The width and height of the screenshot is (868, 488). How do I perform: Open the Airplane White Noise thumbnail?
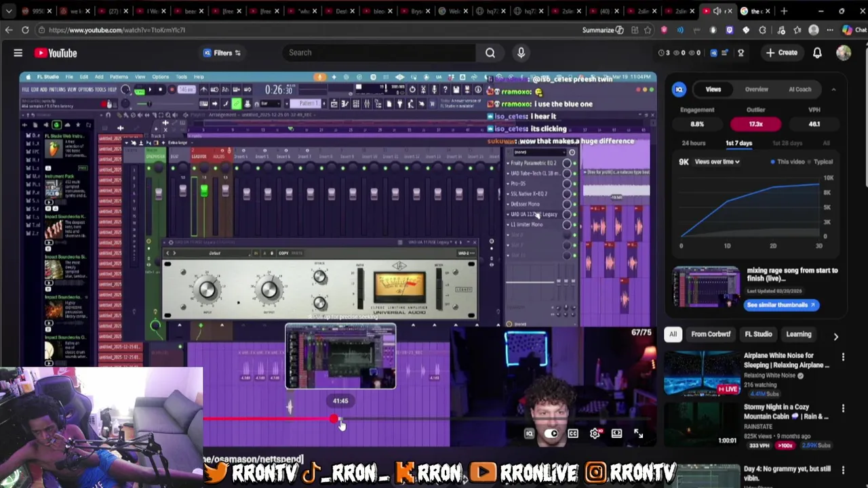702,373
